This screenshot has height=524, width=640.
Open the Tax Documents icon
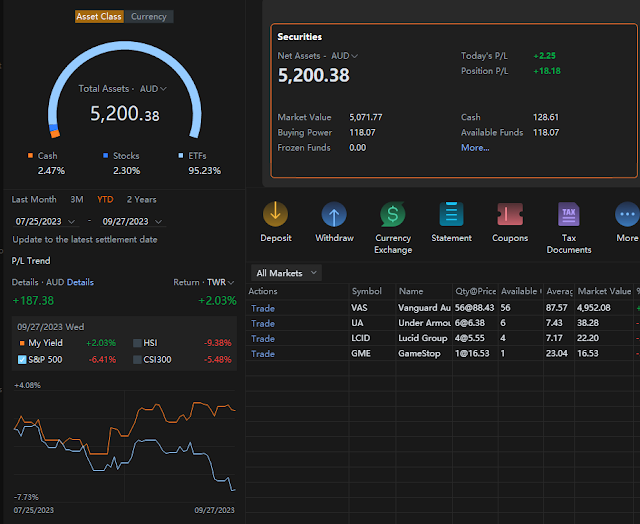pyautogui.click(x=569, y=214)
